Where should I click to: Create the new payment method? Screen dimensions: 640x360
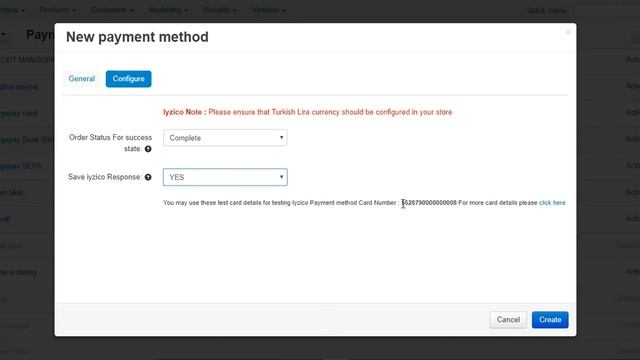pyautogui.click(x=550, y=320)
